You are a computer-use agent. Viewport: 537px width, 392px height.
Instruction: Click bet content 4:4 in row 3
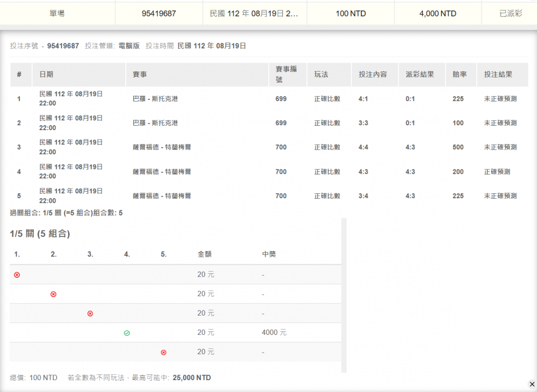[363, 148]
